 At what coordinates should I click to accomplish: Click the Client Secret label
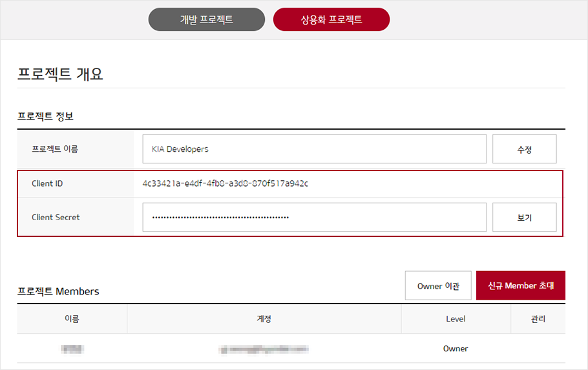56,218
